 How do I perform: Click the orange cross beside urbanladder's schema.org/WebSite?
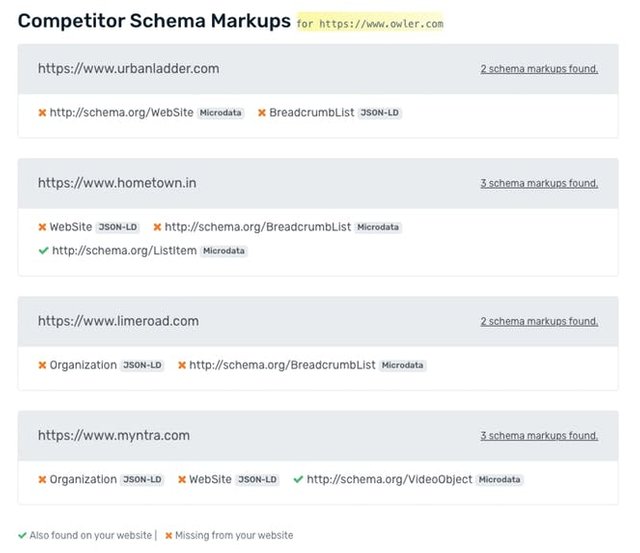42,113
